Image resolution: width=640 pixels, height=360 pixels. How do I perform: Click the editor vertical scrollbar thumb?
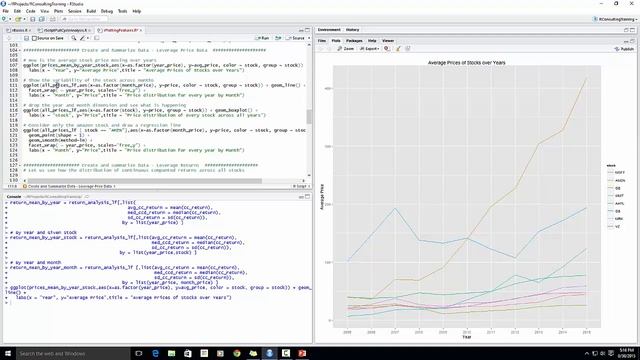tap(309, 116)
